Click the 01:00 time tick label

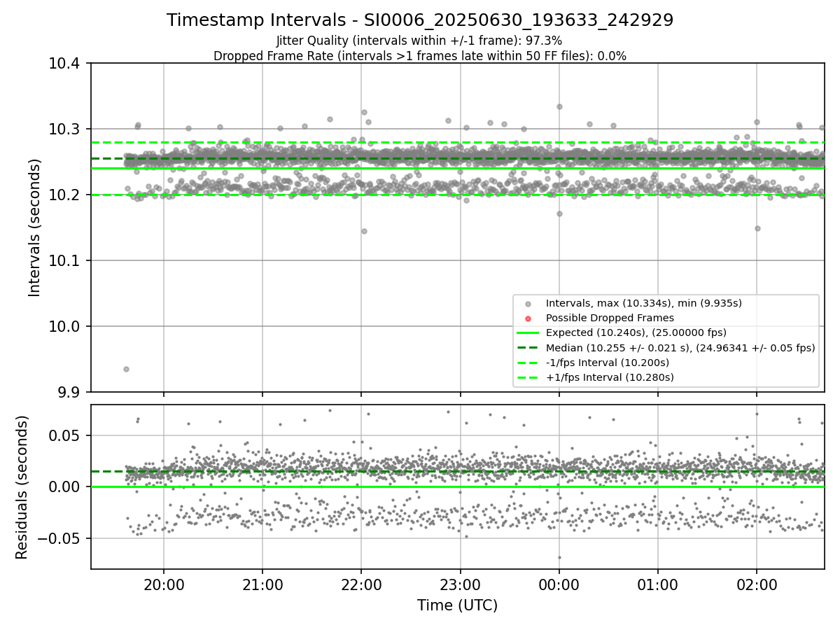point(658,586)
